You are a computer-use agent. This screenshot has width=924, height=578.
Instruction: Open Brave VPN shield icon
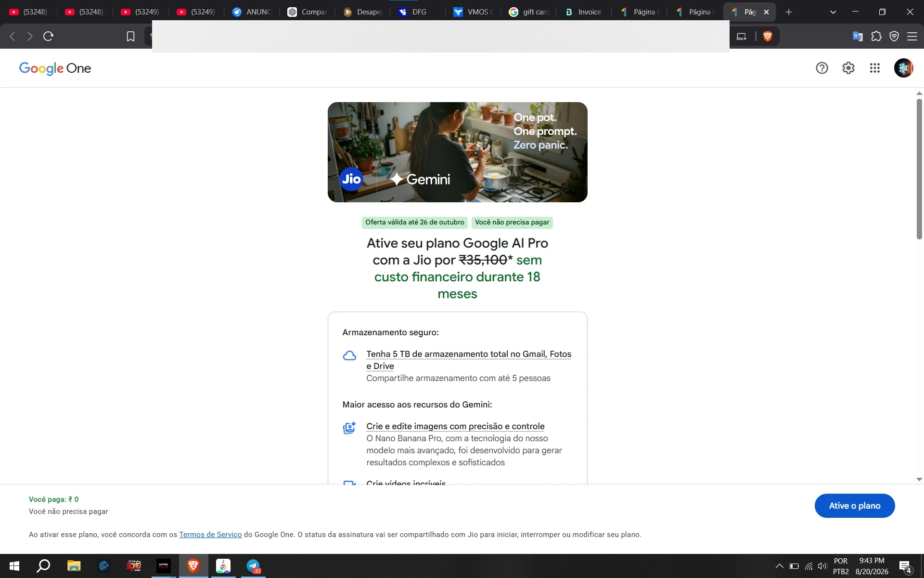894,36
